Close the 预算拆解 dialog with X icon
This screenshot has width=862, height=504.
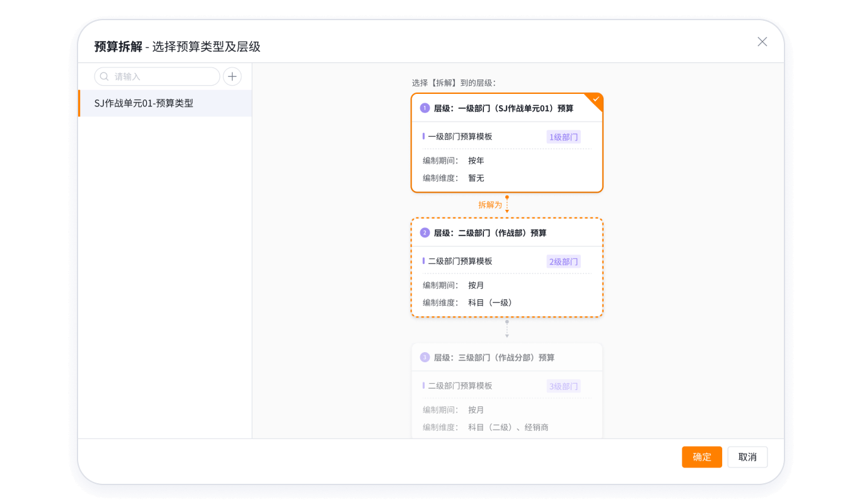(x=762, y=42)
